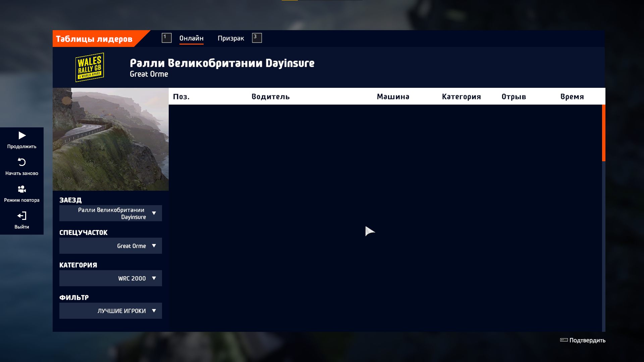Image resolution: width=644 pixels, height=362 pixels.
Task: Open the Заезд rally dropdown
Action: point(111,213)
